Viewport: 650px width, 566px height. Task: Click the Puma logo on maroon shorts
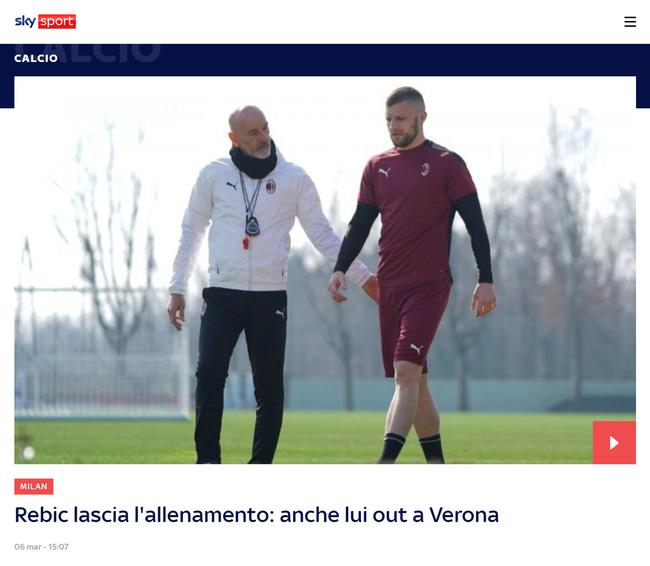tap(416, 349)
